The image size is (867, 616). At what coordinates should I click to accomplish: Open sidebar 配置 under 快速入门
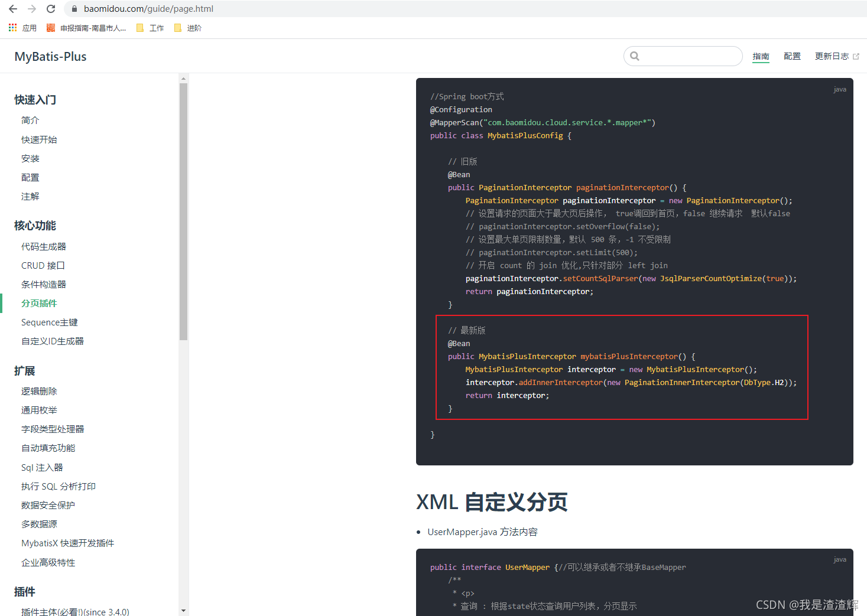[x=30, y=177]
